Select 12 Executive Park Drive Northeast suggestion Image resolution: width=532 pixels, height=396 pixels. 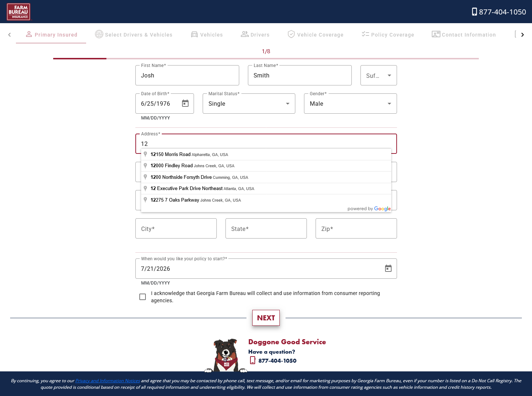266,189
